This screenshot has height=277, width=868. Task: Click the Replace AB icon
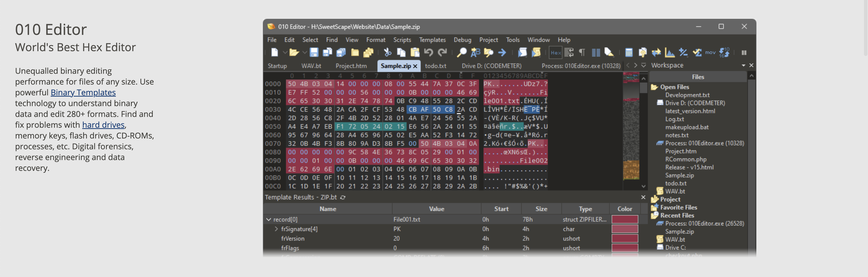point(475,52)
